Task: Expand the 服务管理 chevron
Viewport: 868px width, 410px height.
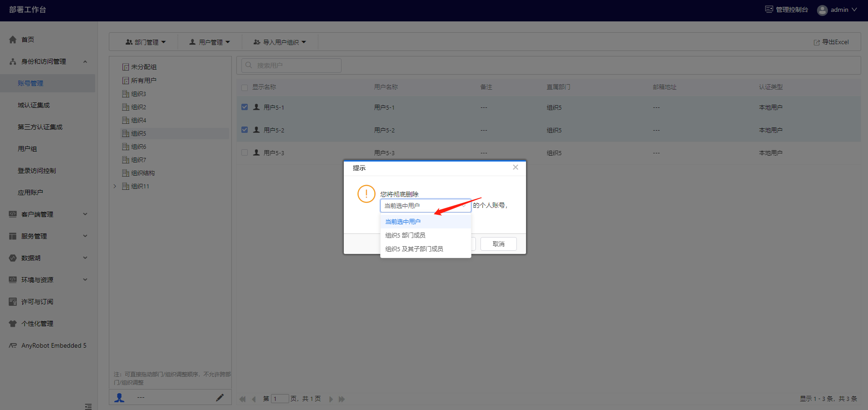Action: coord(85,236)
